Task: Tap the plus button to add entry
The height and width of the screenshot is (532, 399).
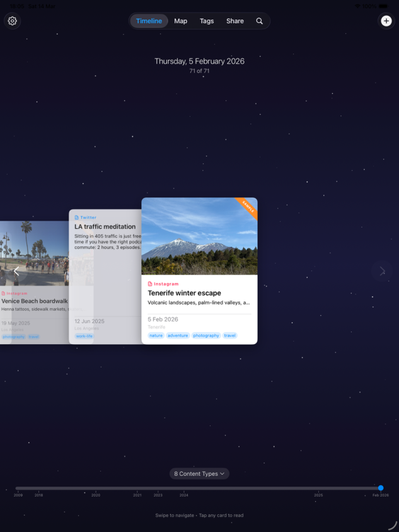Action: [386, 21]
